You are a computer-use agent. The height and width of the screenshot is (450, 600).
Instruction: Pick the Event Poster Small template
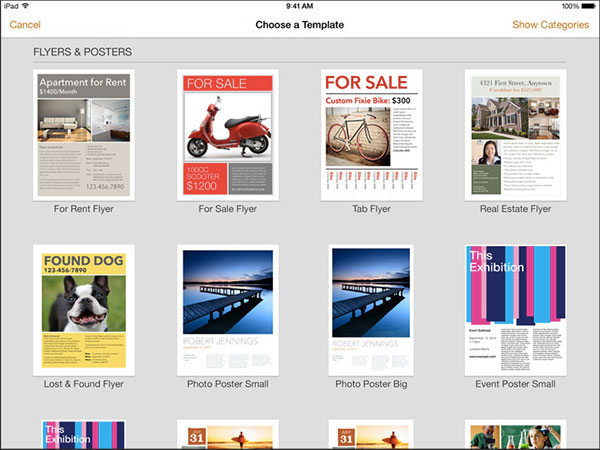pos(515,310)
